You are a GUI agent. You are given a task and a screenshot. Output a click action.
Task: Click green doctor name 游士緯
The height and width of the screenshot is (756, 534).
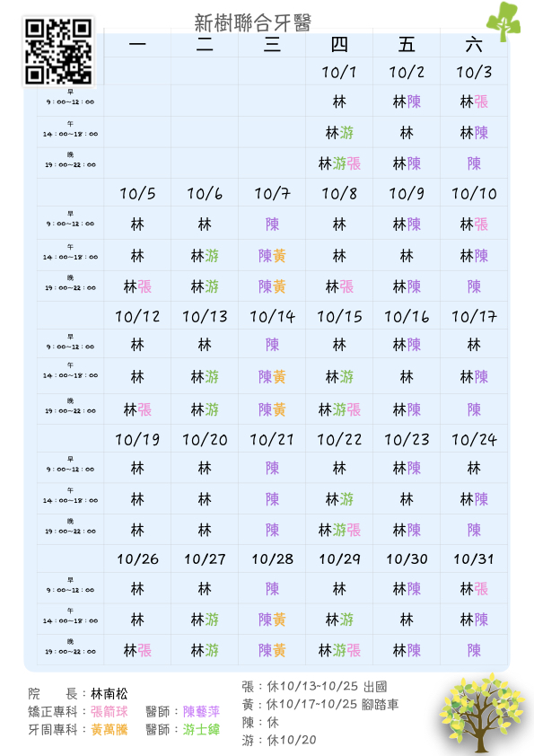point(201,729)
